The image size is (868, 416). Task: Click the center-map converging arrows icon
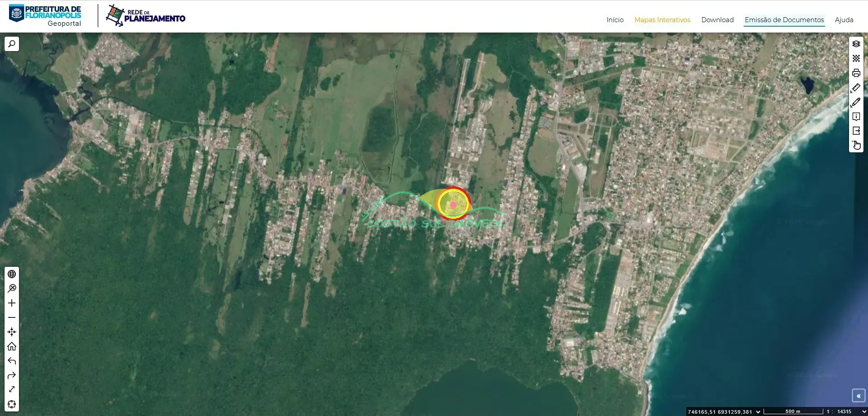pos(12,332)
